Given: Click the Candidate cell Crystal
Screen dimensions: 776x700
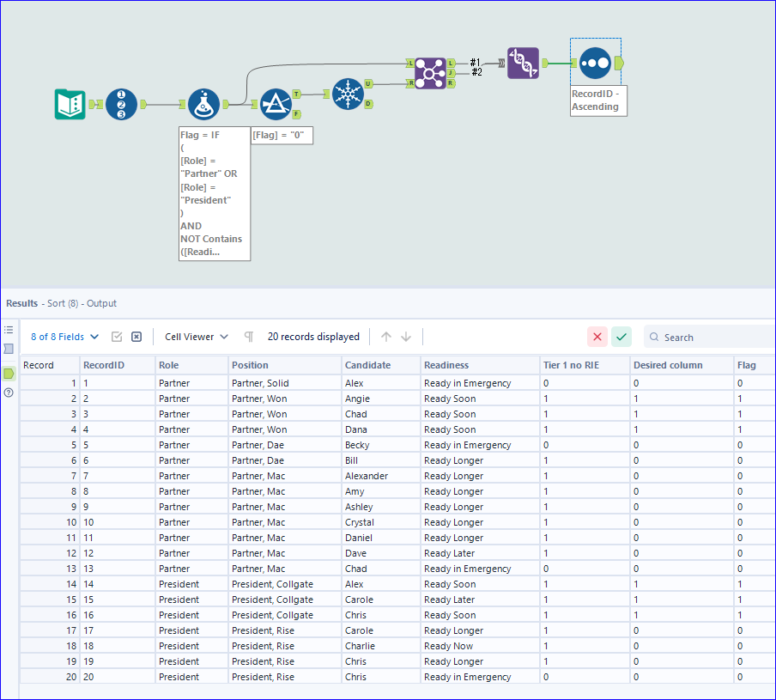Looking at the screenshot, I should tap(381, 522).
